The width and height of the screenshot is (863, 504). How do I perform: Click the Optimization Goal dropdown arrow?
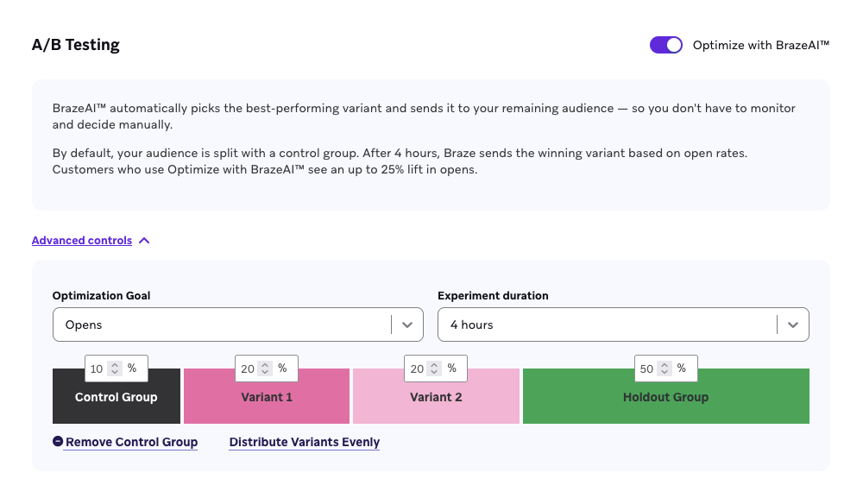(x=407, y=324)
